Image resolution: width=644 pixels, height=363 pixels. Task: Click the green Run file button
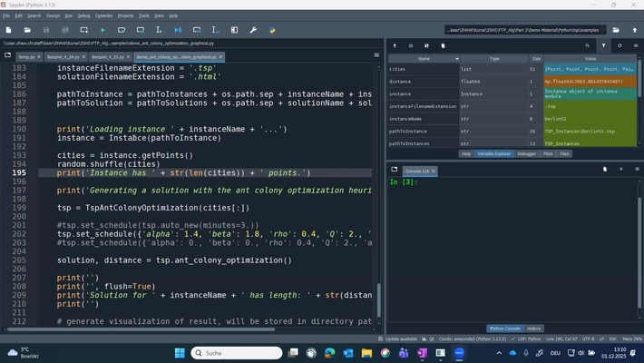102,30
